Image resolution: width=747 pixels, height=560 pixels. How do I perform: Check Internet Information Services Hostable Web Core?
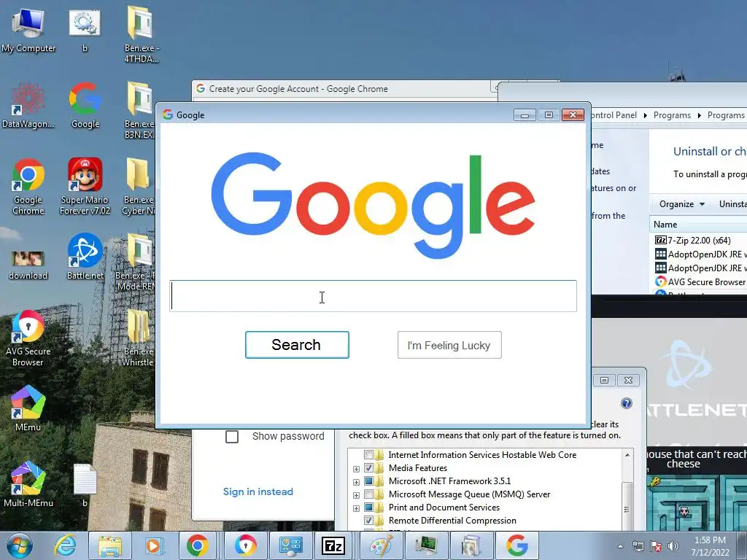(368, 455)
